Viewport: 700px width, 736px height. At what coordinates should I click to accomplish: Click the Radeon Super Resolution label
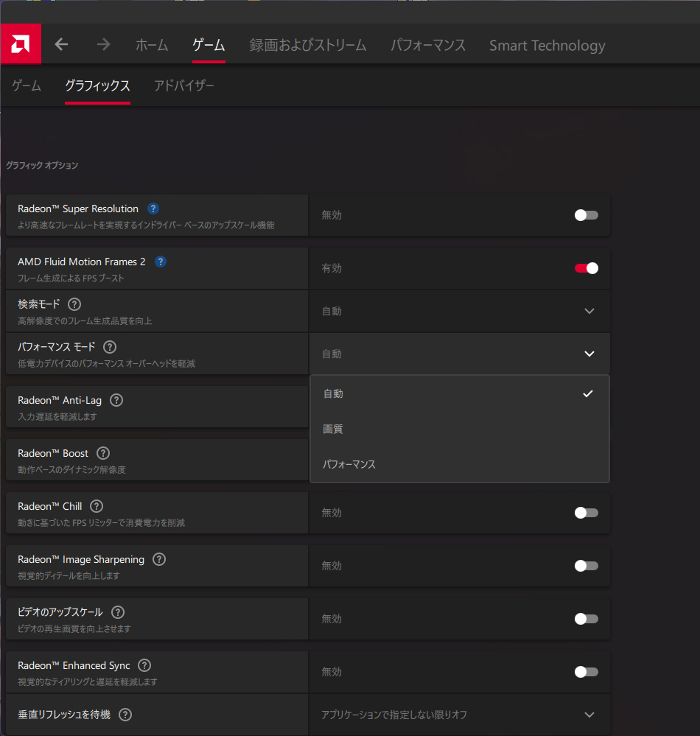click(78, 209)
